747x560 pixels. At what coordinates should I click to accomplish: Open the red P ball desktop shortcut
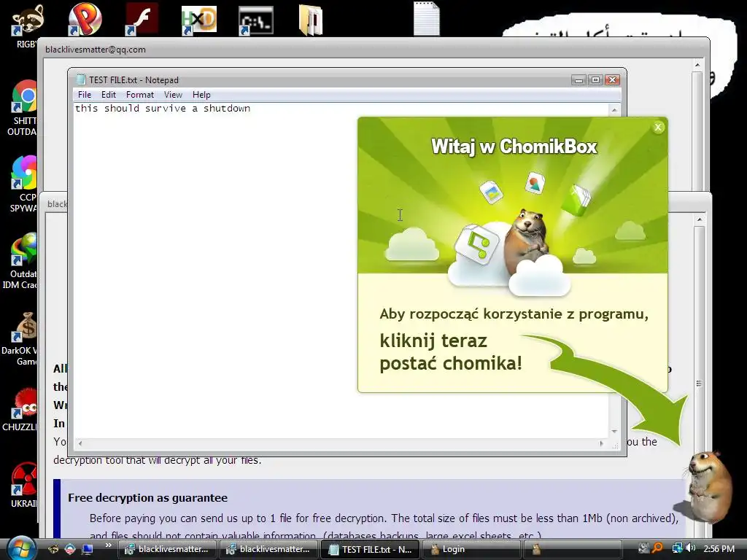point(85,19)
